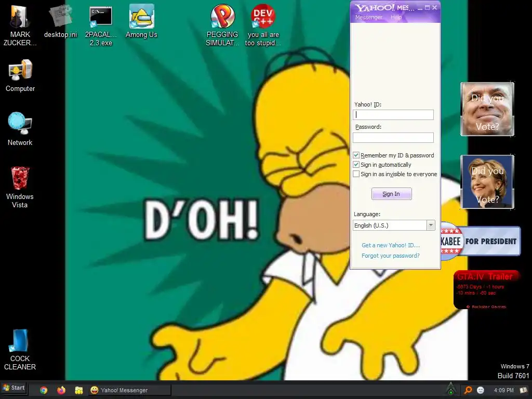532x399 pixels.
Task: Open the Messenger menu
Action: point(368,17)
